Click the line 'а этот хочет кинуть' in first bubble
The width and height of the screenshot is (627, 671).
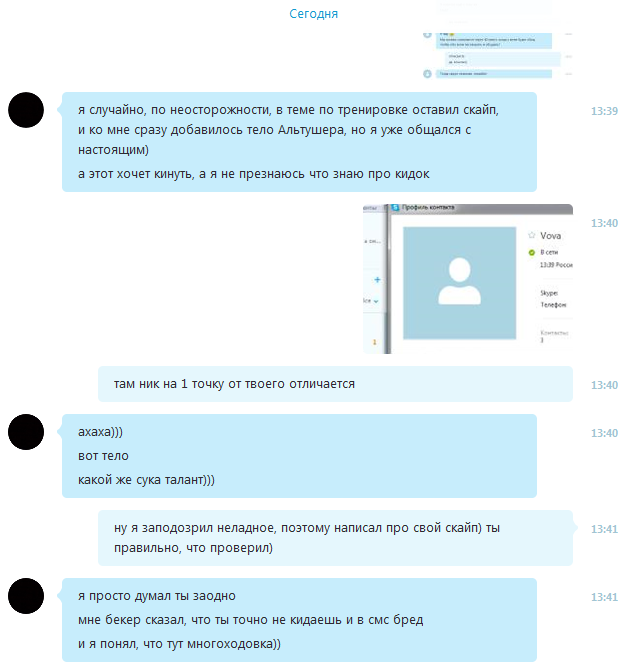pos(253,174)
